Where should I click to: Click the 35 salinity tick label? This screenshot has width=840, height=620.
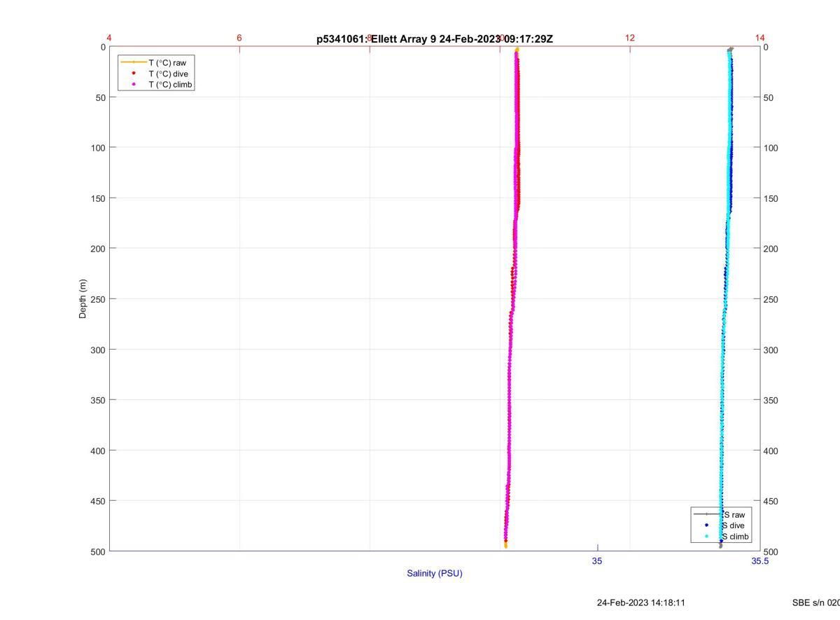(x=597, y=560)
